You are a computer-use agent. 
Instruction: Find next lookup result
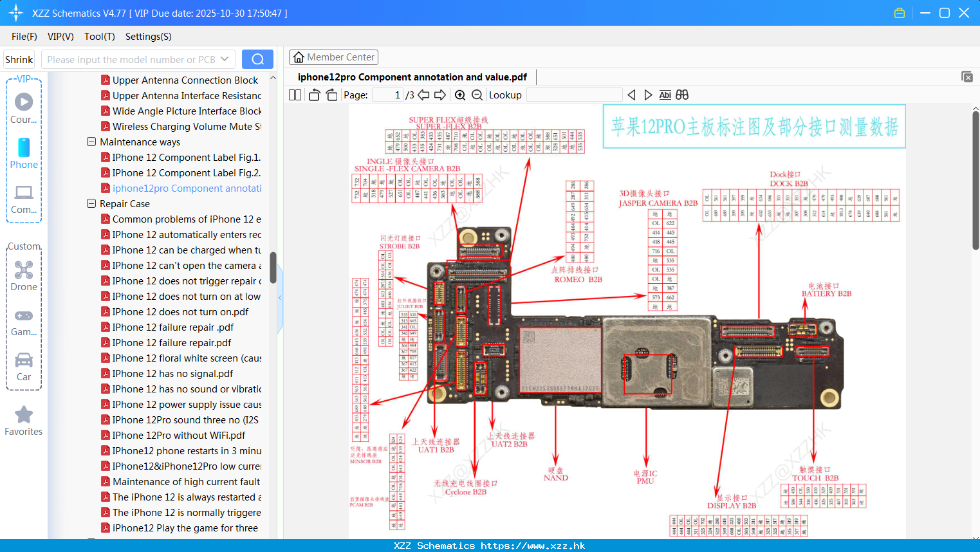pos(648,95)
